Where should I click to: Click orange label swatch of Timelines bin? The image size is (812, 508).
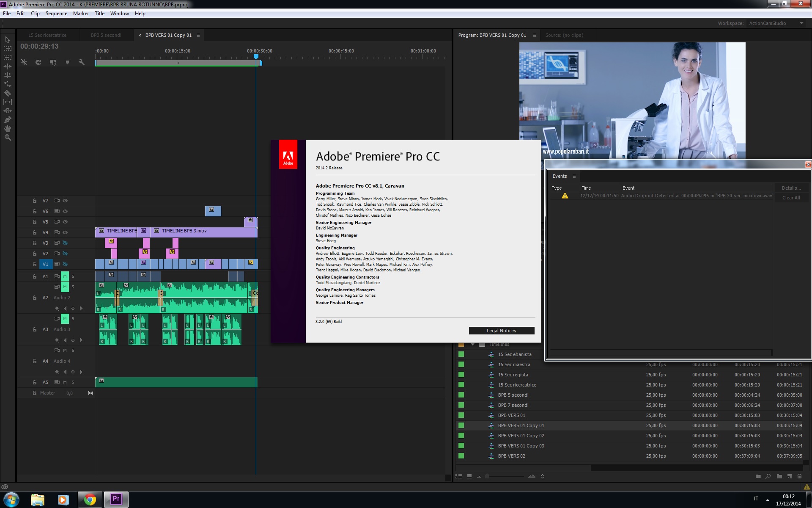(x=461, y=344)
